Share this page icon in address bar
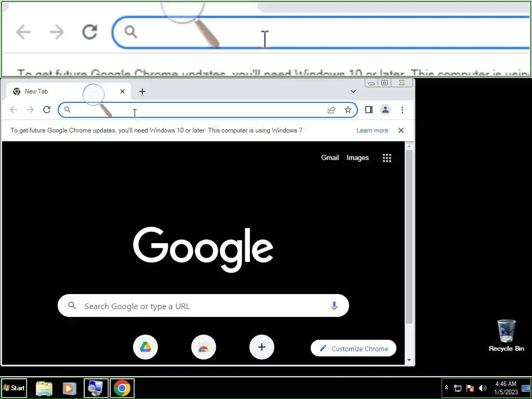 pos(331,110)
